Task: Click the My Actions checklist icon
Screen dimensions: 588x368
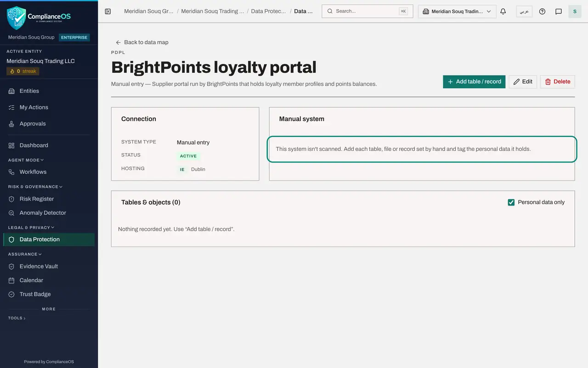Action: point(11,107)
